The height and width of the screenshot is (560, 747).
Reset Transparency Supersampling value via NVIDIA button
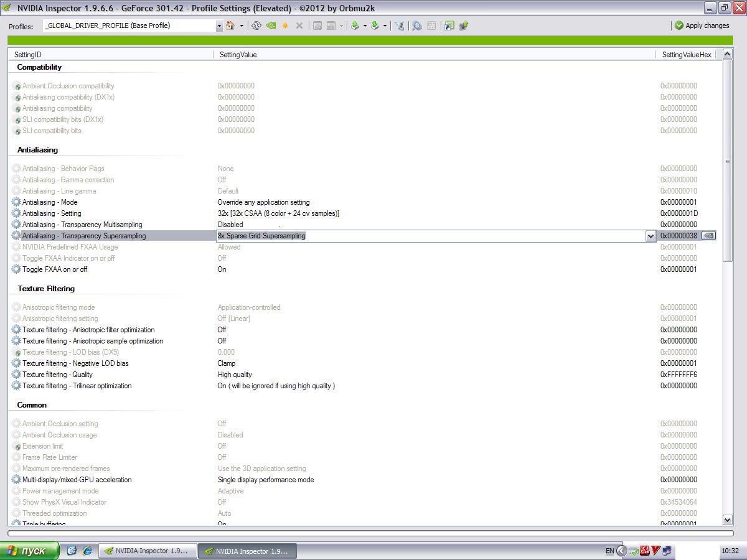pyautogui.click(x=708, y=236)
